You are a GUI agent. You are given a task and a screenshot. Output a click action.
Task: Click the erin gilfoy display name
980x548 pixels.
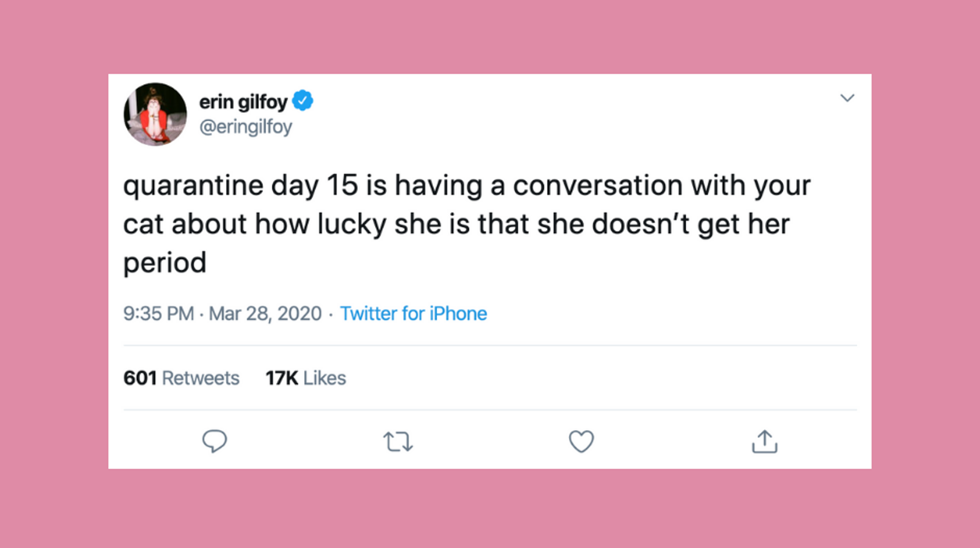(243, 102)
